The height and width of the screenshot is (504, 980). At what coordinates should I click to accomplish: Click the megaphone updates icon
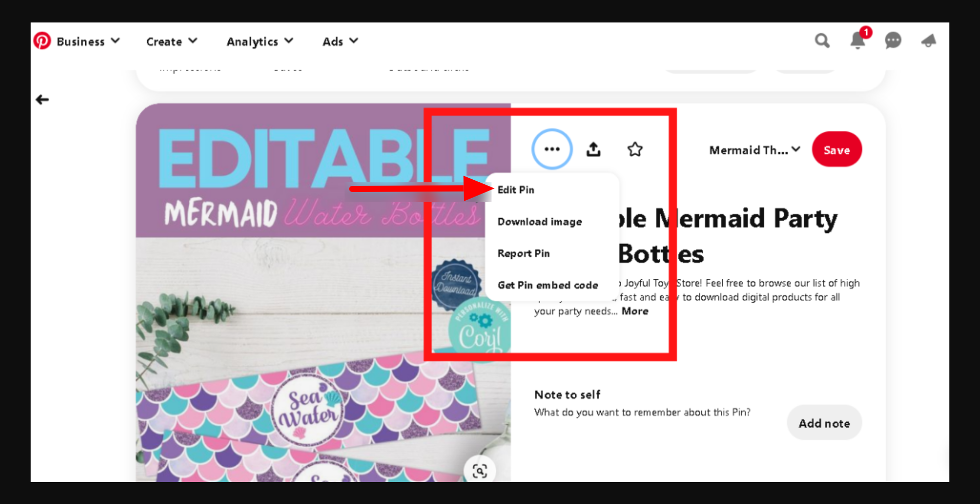928,41
